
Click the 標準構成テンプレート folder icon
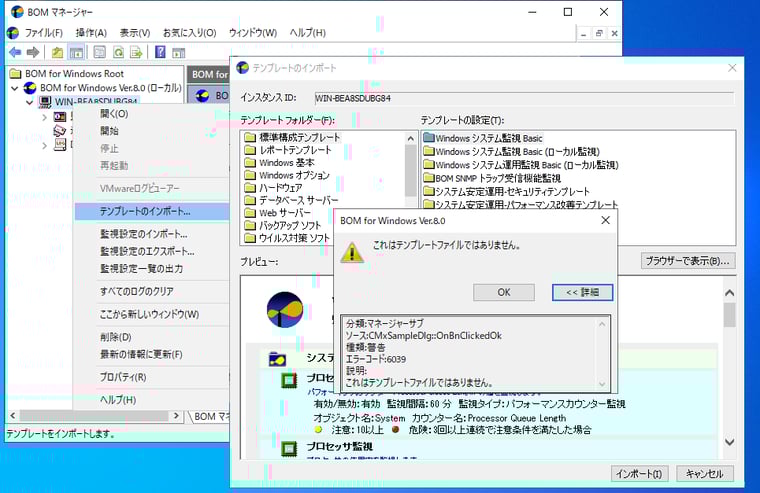250,138
